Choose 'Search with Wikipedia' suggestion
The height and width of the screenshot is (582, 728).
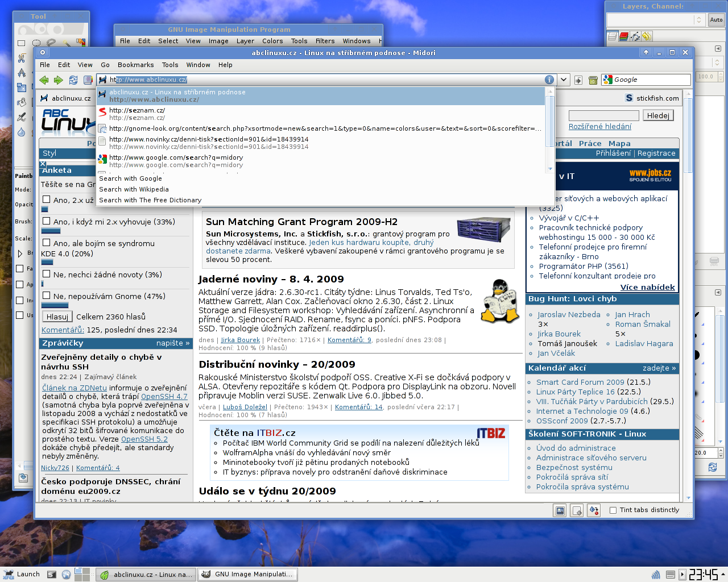pyautogui.click(x=134, y=189)
